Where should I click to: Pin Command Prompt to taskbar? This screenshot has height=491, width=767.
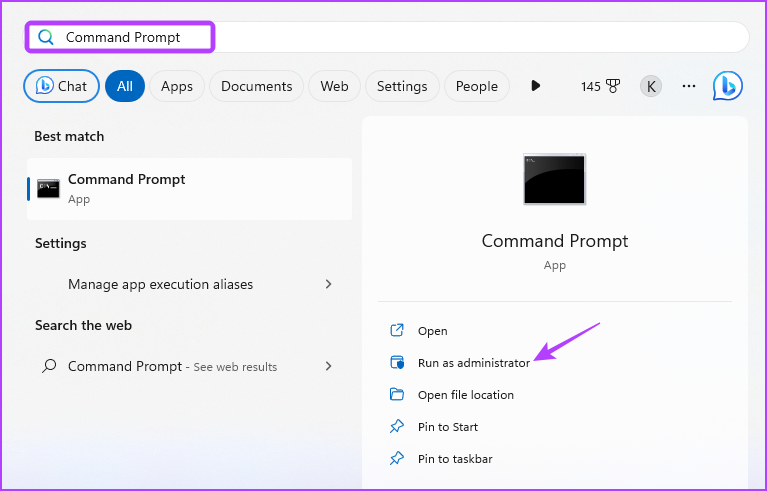454,459
